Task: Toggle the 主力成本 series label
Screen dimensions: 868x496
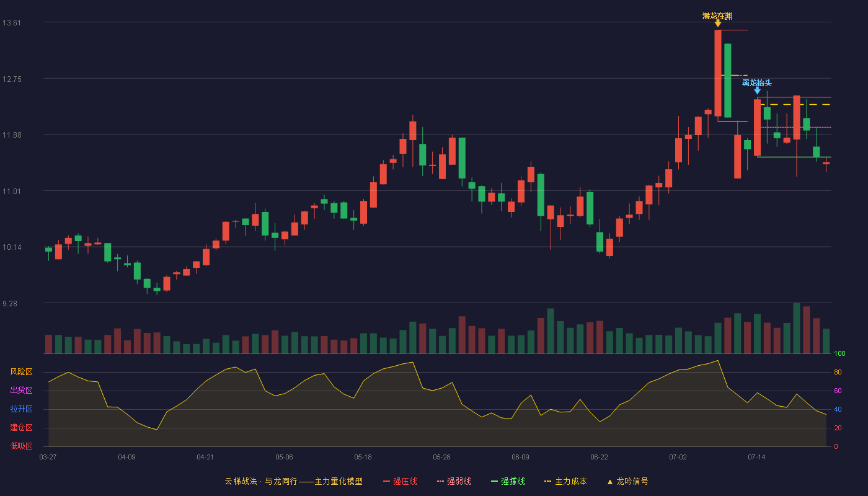Action: [x=570, y=481]
